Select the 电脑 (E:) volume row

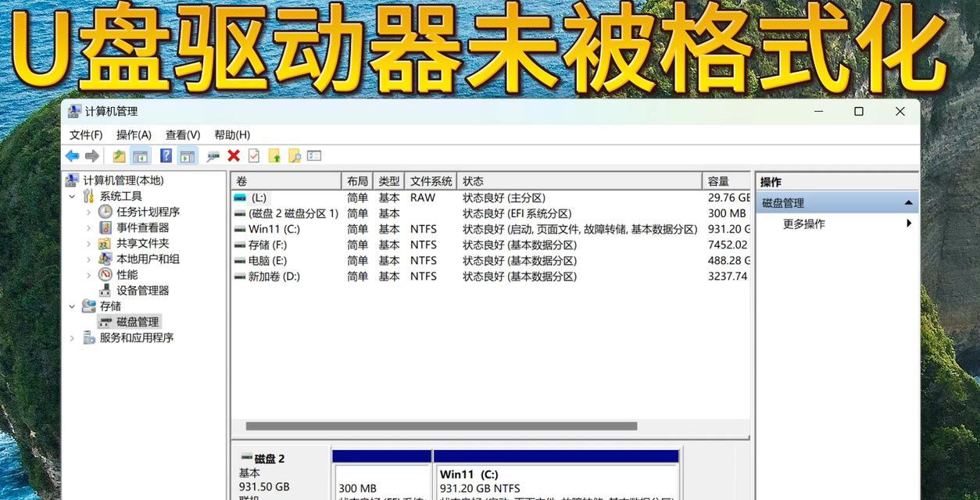click(x=491, y=260)
